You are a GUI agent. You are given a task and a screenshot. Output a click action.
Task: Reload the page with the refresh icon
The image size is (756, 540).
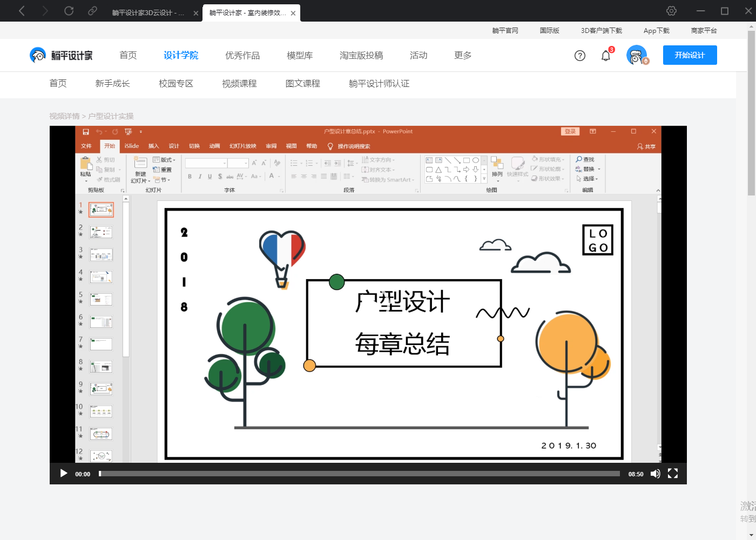[69, 11]
